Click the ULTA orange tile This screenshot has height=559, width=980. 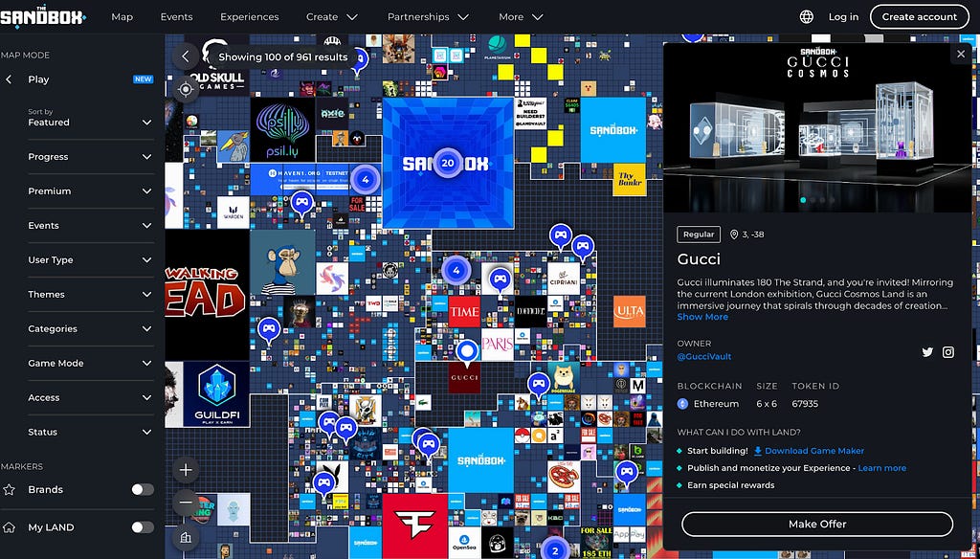click(x=630, y=312)
